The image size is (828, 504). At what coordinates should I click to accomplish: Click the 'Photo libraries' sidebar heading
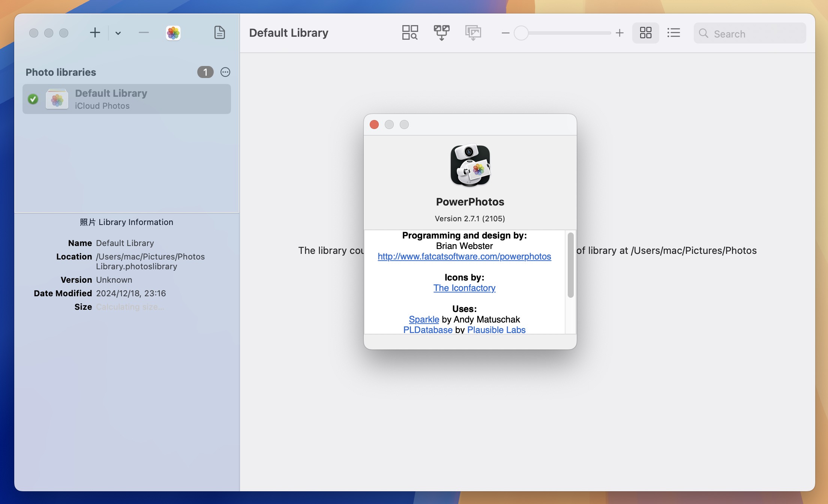tap(61, 72)
